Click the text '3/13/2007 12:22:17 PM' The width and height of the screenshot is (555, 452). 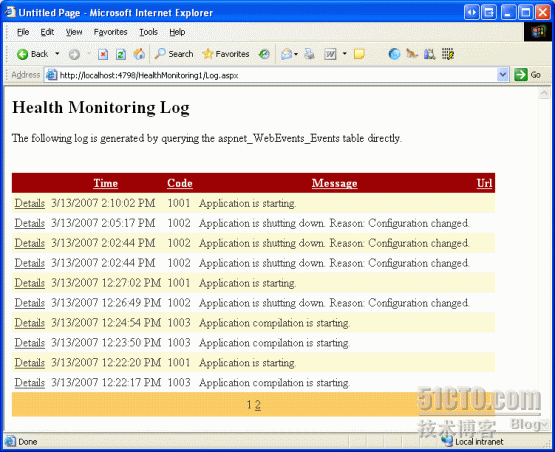click(x=106, y=383)
